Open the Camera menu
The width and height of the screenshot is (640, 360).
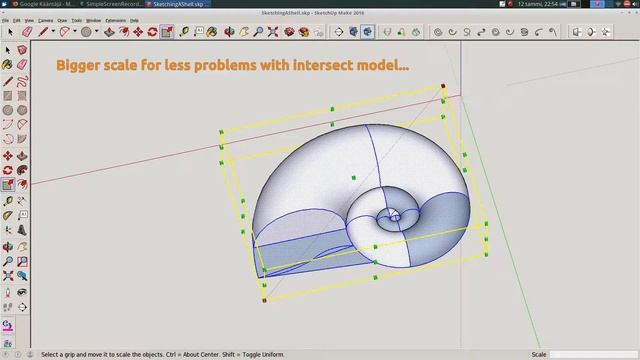click(45, 20)
